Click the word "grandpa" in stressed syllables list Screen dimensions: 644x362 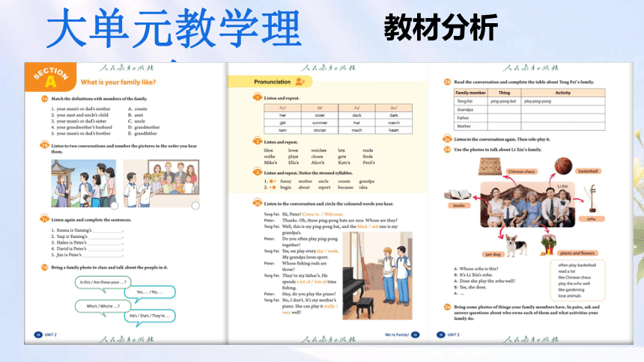tap(366, 181)
